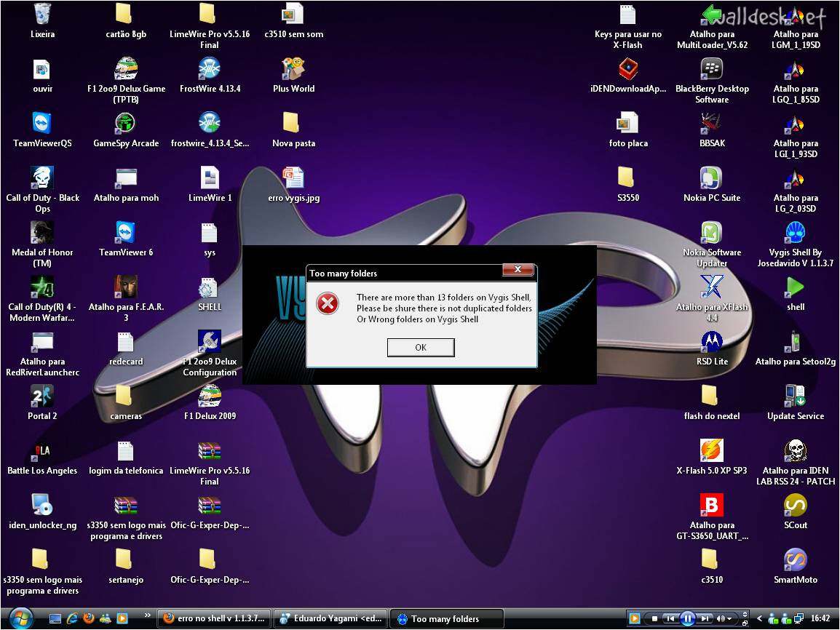The width and height of the screenshot is (840, 630).
Task: Launch Firefox from Quick Launch
Action: [x=88, y=618]
